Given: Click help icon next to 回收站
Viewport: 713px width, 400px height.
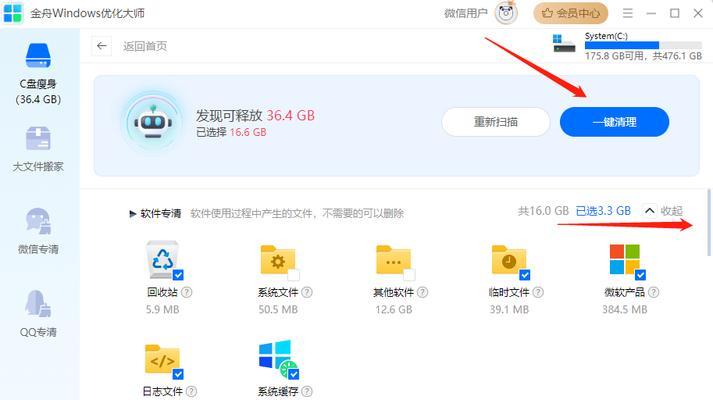Looking at the screenshot, I should click(186, 292).
